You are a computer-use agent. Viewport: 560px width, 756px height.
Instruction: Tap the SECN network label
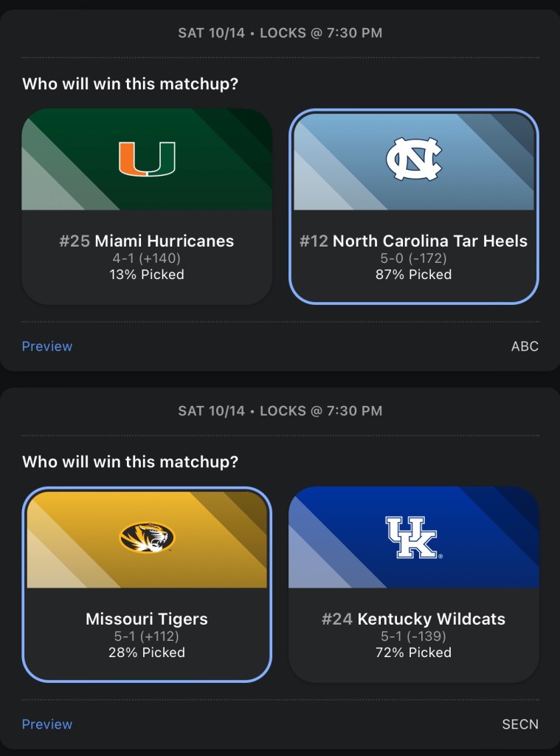click(x=520, y=724)
